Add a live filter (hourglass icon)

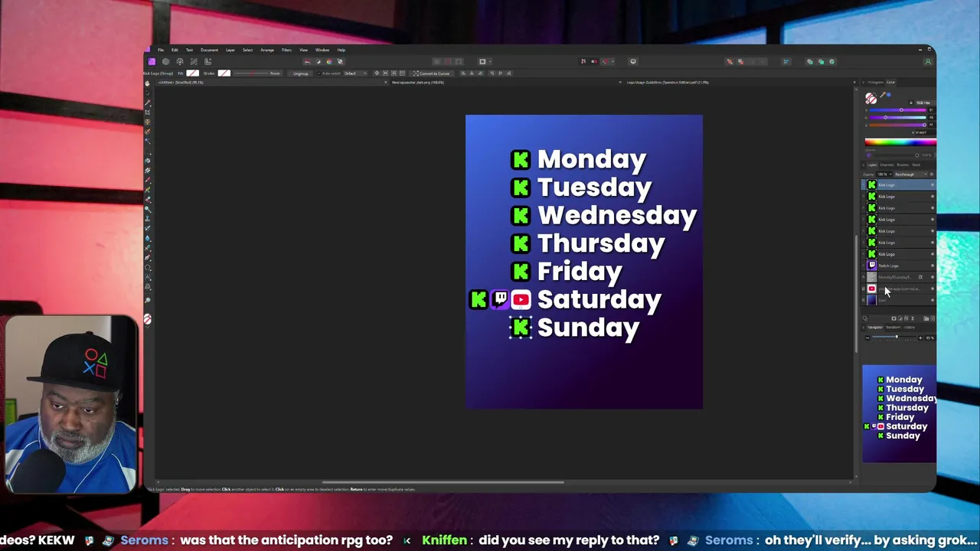point(913,318)
